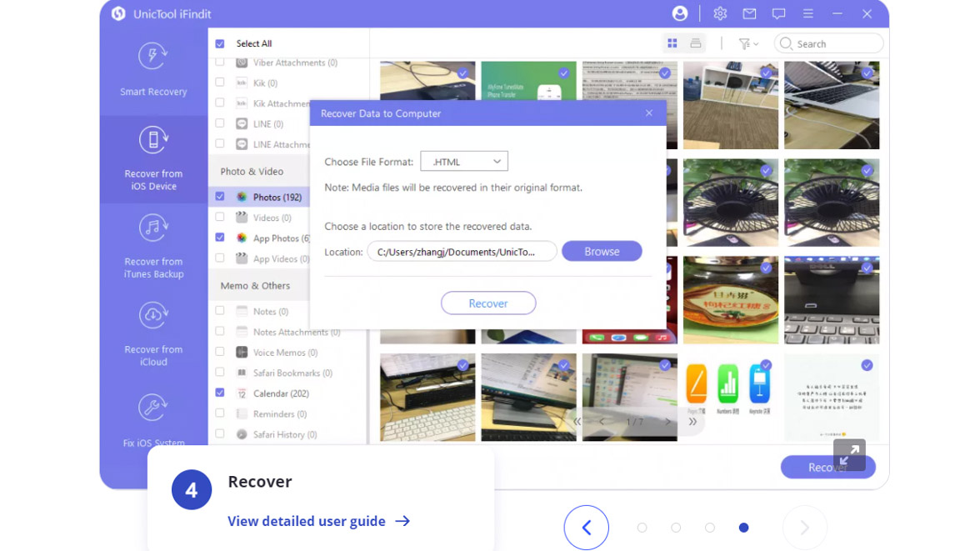Expand the filter funnel dropdown
The image size is (980, 551).
747,44
